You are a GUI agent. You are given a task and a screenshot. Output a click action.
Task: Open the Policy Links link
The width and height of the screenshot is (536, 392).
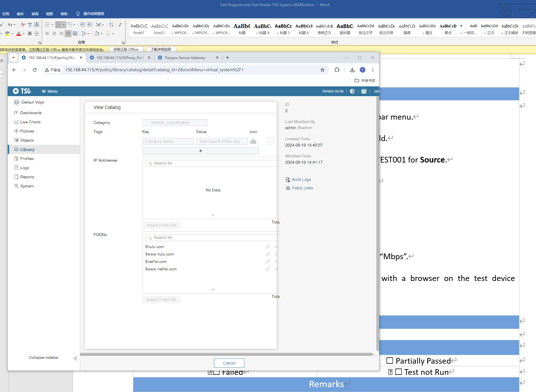point(302,188)
